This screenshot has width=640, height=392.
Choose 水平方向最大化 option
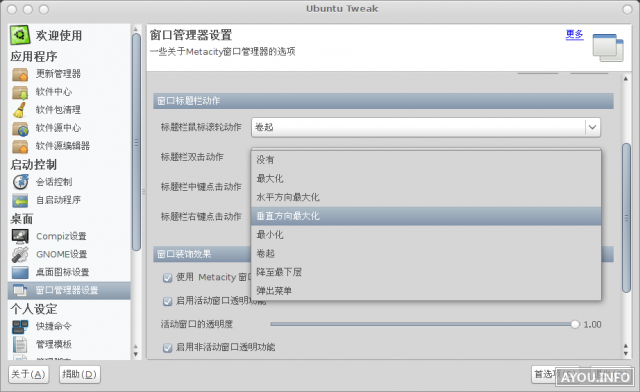[x=426, y=197]
